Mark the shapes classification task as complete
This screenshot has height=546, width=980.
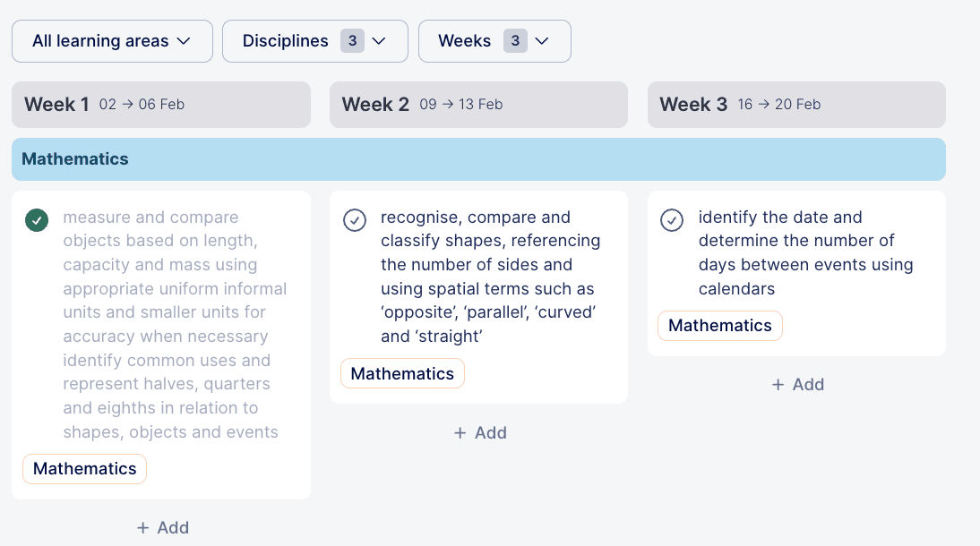(x=355, y=219)
